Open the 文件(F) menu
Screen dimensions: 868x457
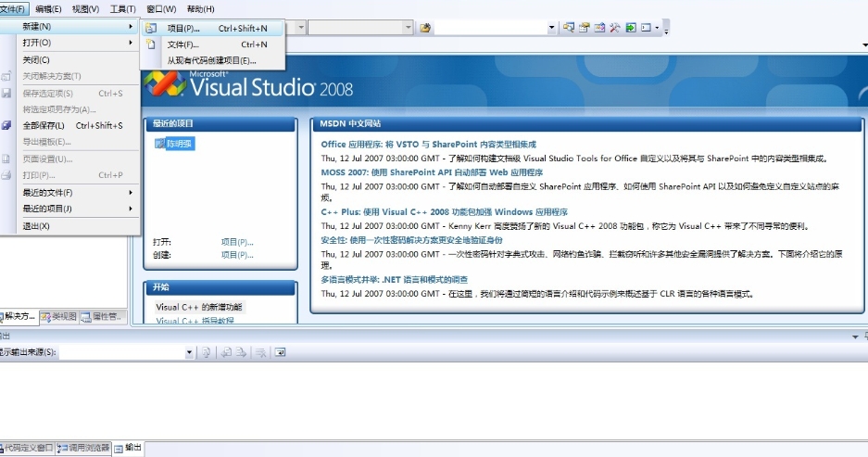pos(13,9)
